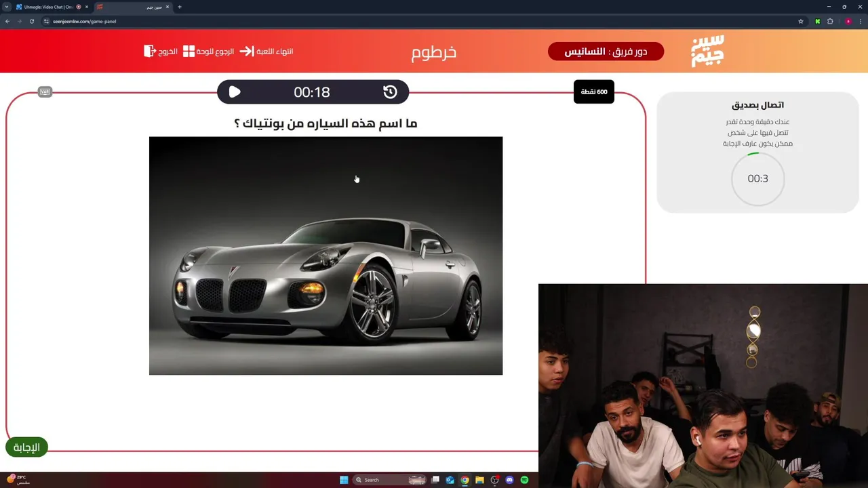Go forward in browser history

click(19, 21)
